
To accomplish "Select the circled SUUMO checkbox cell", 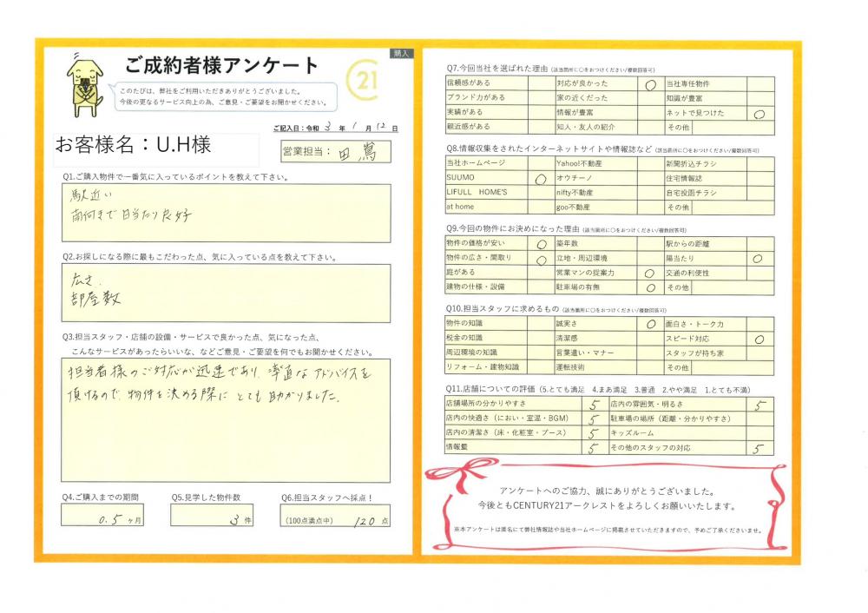I will 540,178.
